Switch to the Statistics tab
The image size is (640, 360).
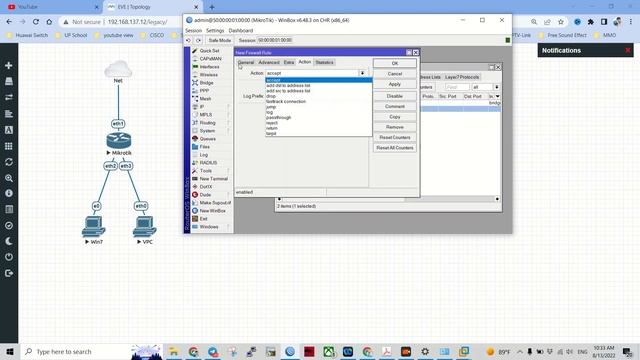coord(324,62)
